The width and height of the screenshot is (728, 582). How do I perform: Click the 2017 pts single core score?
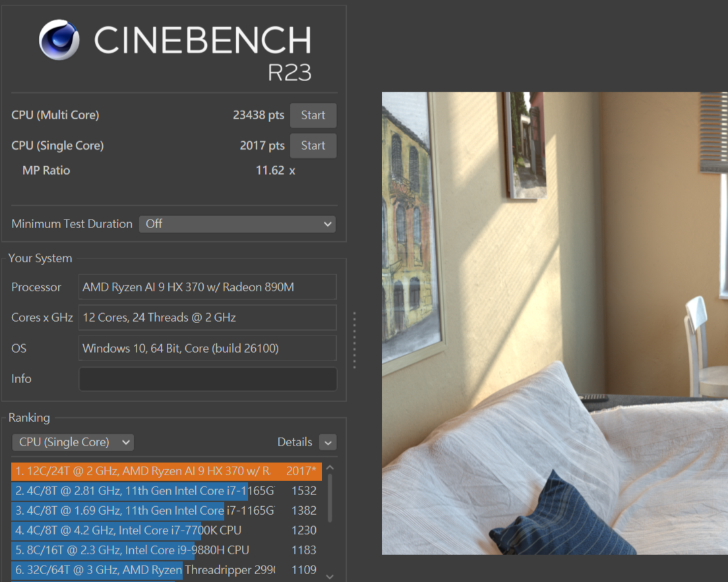[262, 146]
